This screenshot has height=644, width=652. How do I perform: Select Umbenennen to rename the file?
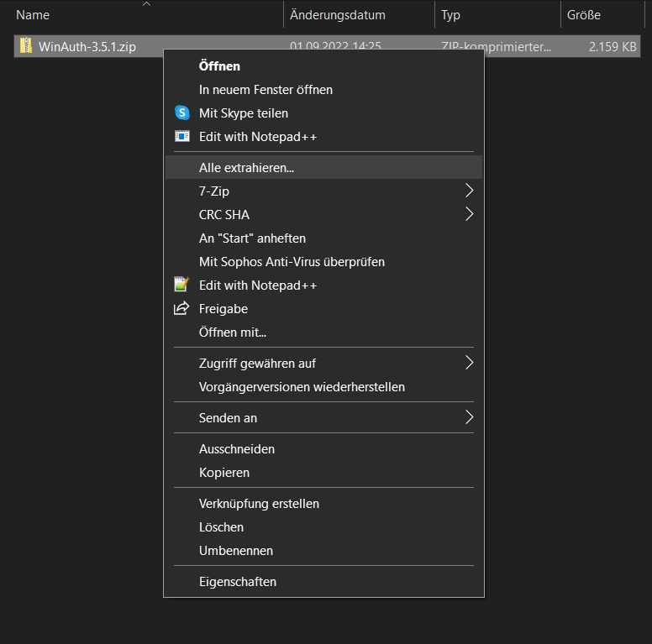coord(235,551)
